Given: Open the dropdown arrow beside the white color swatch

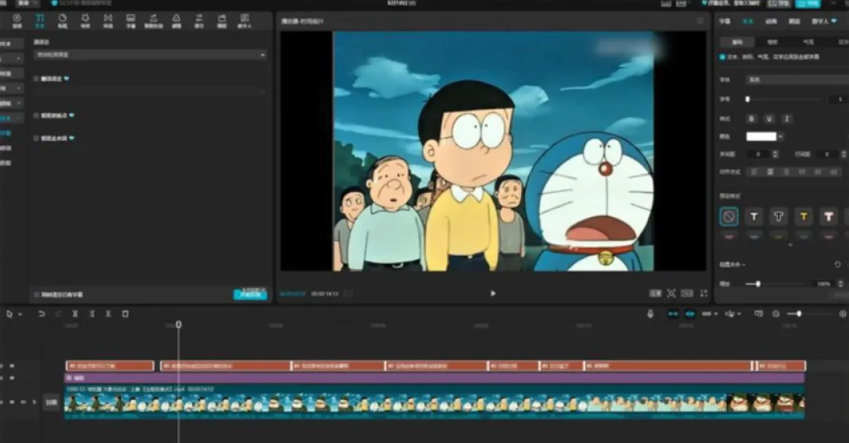Looking at the screenshot, I should coord(782,136).
